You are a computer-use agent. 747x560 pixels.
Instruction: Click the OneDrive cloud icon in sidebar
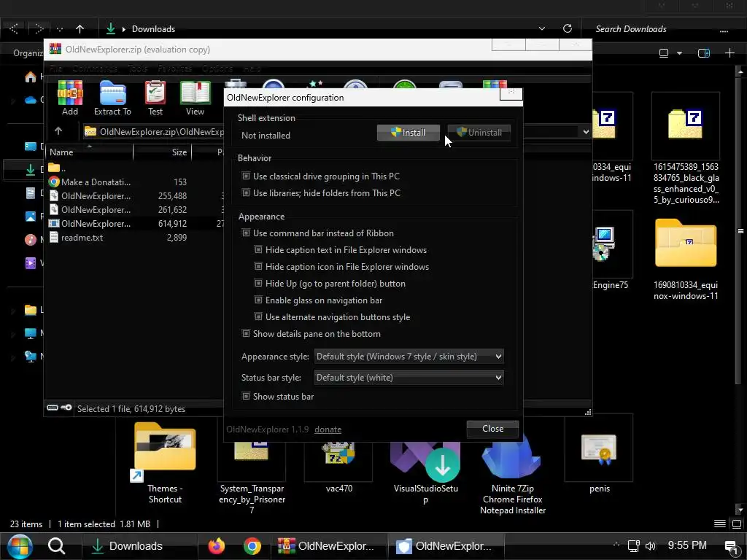pyautogui.click(x=31, y=99)
